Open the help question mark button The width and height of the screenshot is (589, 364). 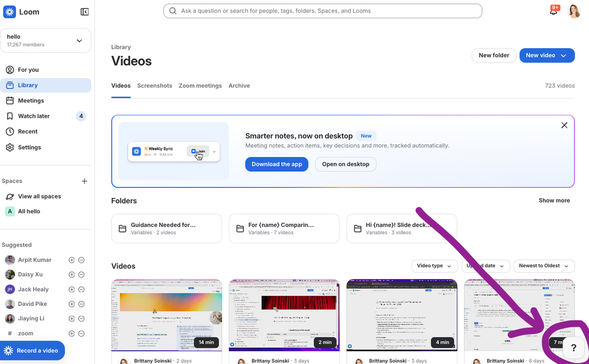coord(573,348)
